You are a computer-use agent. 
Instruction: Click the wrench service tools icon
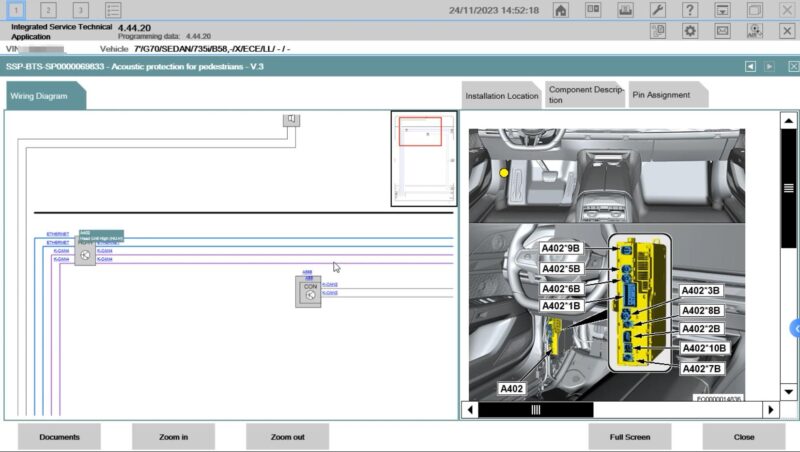(x=658, y=10)
